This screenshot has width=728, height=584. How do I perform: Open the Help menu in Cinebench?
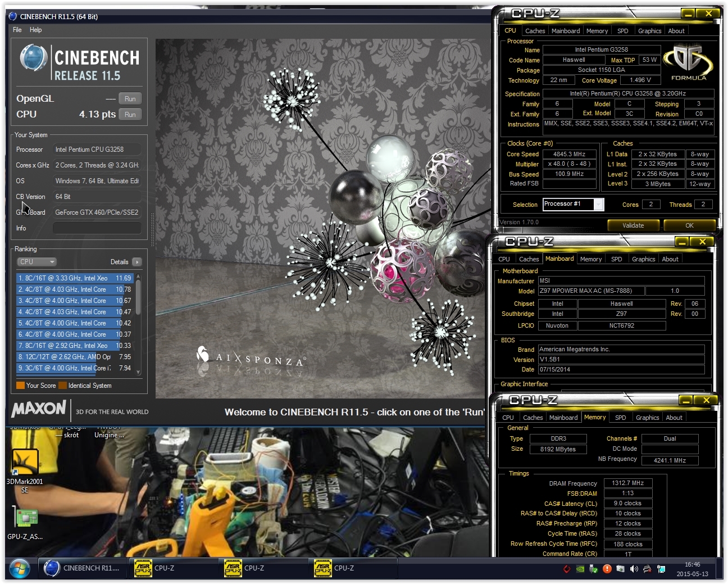(36, 30)
